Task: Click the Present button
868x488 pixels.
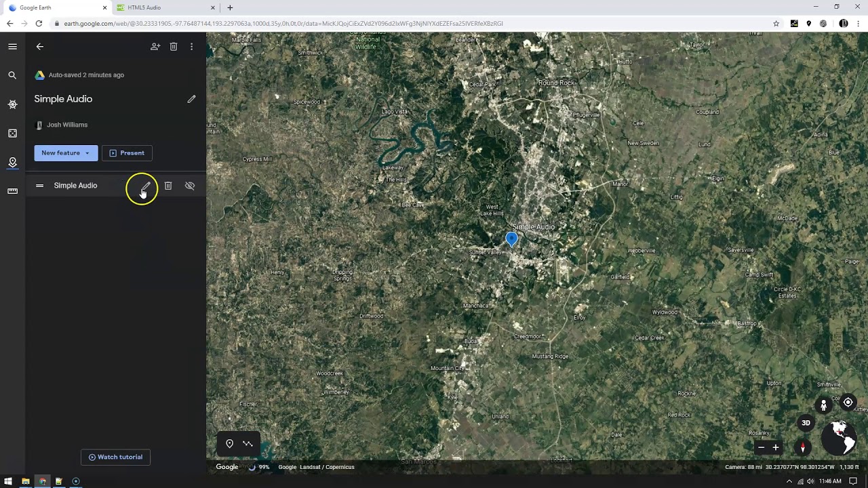Action: tap(127, 153)
